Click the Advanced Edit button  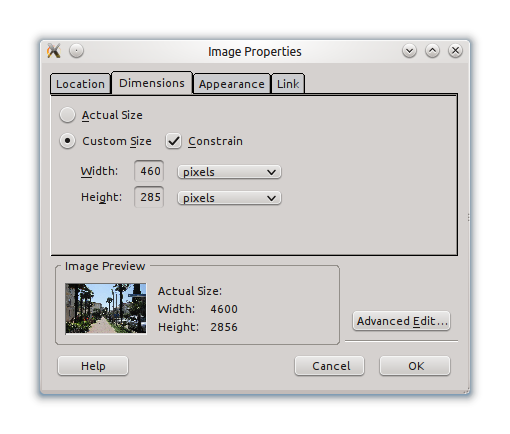pos(402,321)
